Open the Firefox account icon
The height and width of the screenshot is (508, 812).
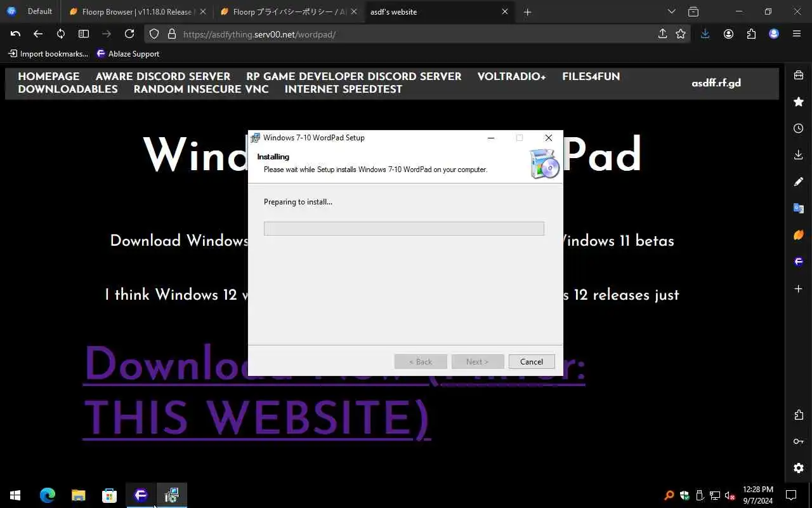coord(728,34)
